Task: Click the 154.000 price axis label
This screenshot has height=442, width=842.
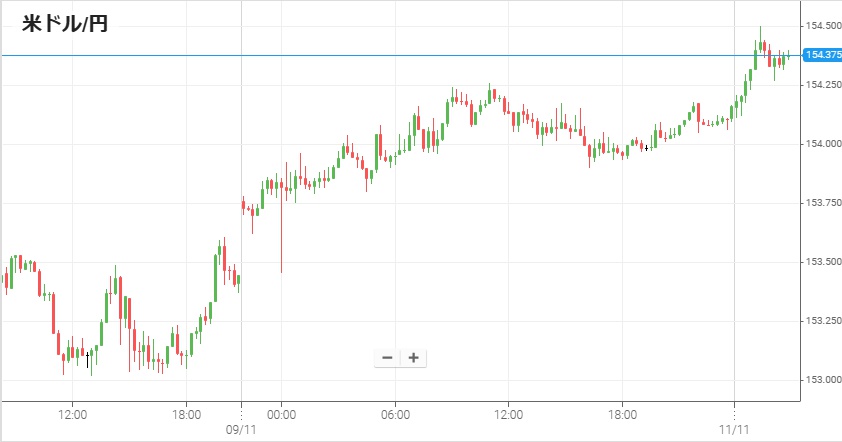Action: point(820,144)
